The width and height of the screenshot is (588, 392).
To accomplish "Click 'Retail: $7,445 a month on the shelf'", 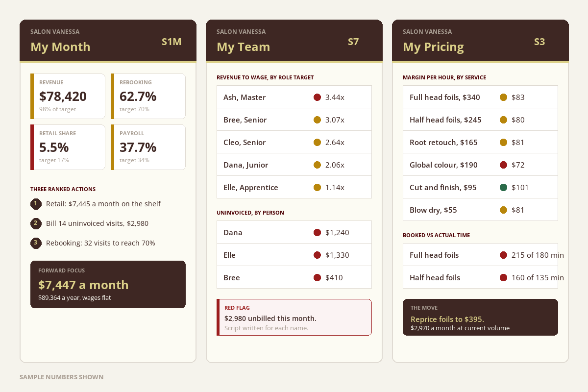I will pos(103,204).
